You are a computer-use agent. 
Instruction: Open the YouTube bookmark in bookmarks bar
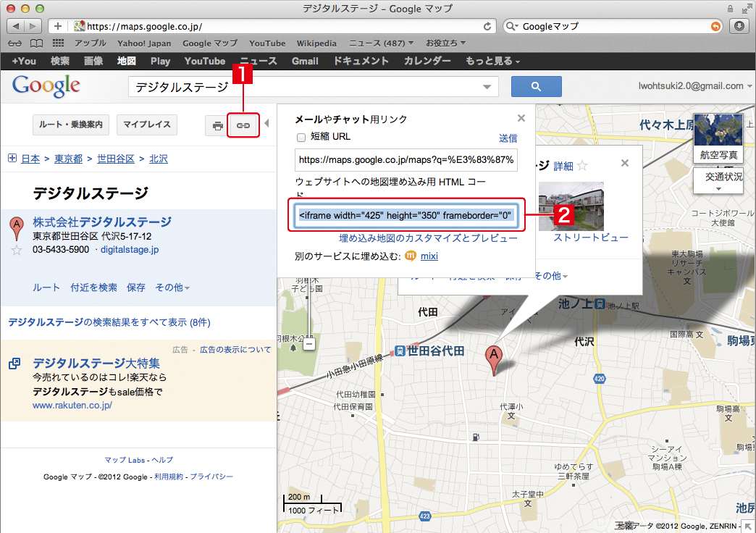tap(267, 43)
